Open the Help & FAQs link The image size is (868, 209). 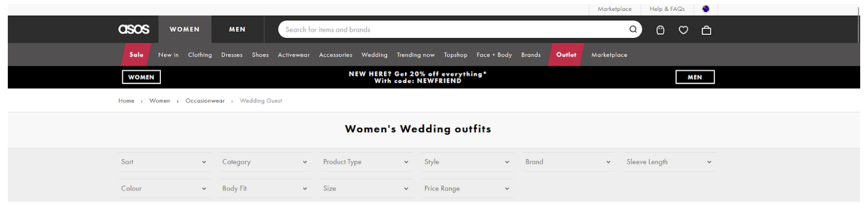click(x=667, y=9)
